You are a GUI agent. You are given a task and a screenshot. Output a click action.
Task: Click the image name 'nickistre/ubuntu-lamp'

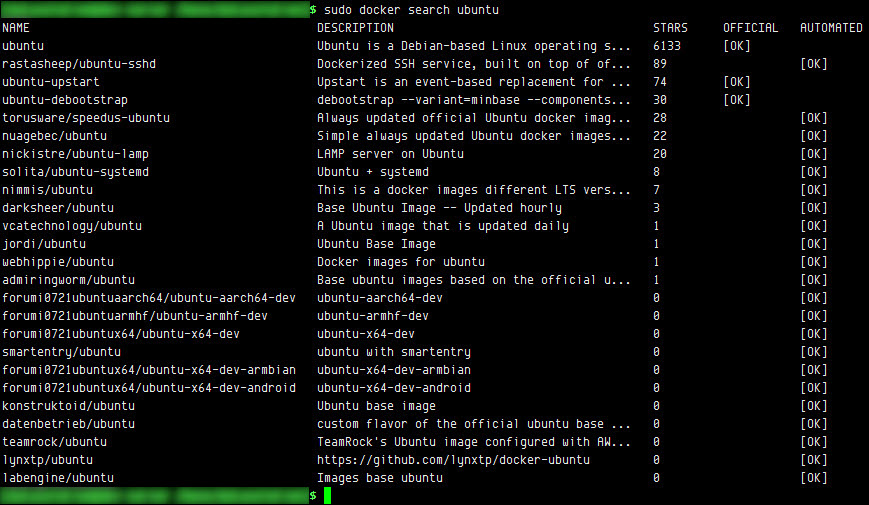click(x=75, y=154)
